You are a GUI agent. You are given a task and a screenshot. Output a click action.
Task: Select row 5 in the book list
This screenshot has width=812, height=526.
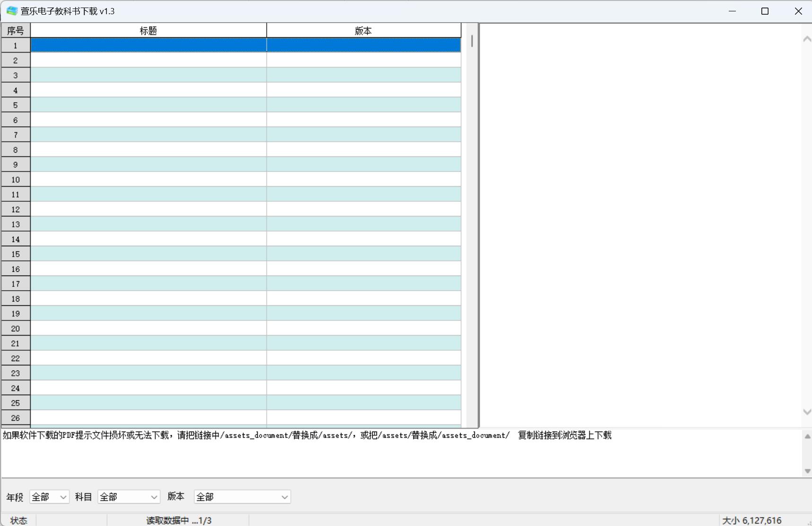pyautogui.click(x=189, y=104)
